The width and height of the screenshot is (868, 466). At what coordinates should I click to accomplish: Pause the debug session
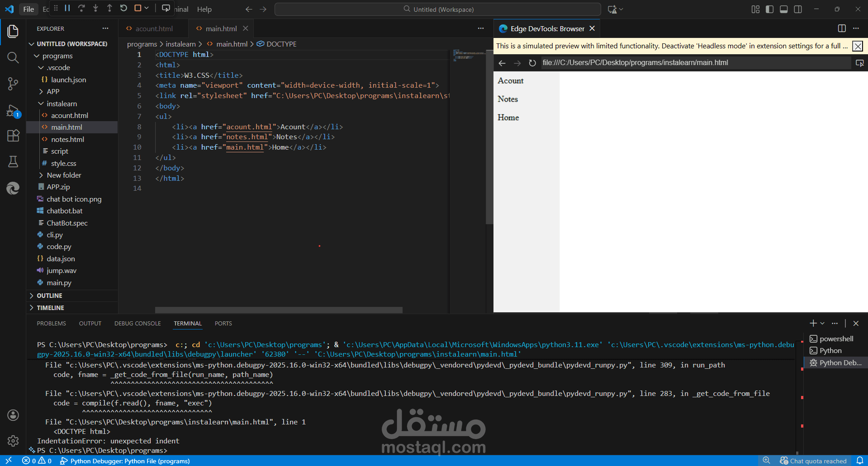point(67,8)
